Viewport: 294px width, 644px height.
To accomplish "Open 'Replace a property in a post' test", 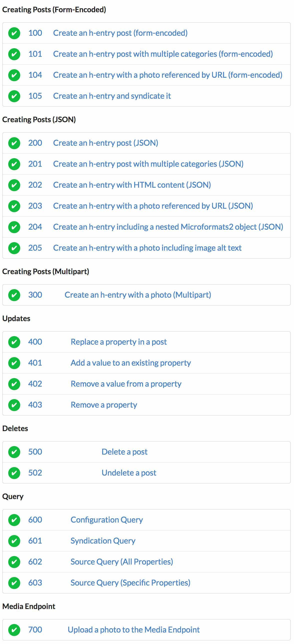I will [x=119, y=342].
